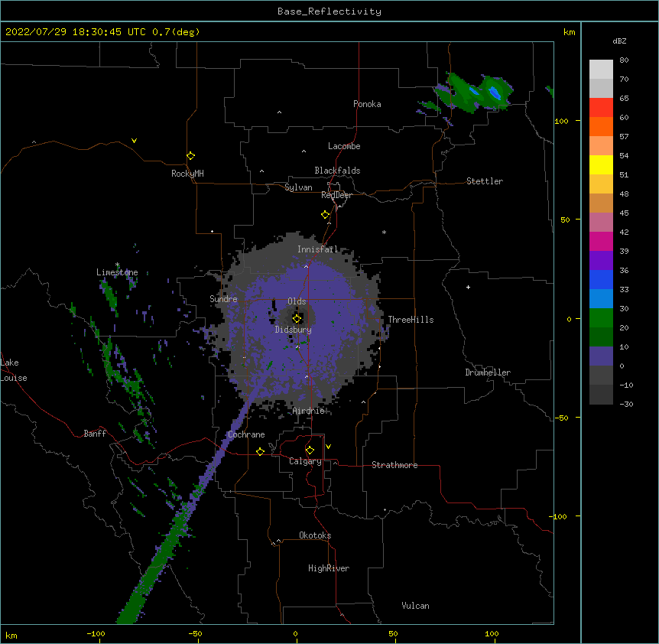
Task: Click the Ponoka city label
Action: [367, 104]
